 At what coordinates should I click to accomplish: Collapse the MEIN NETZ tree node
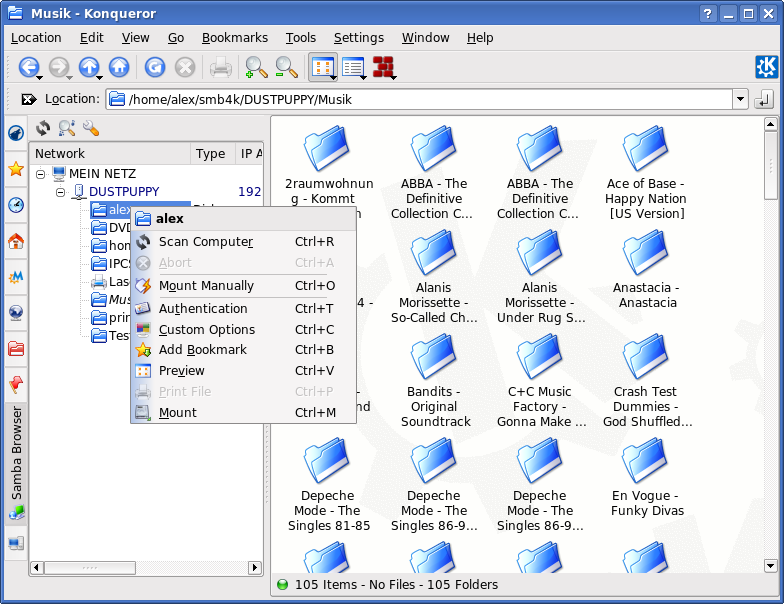41,174
